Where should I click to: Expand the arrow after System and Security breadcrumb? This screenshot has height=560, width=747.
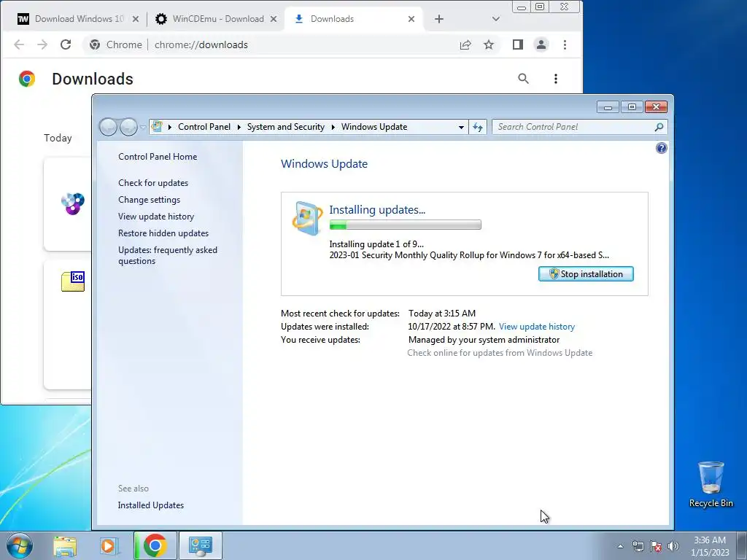[x=333, y=127]
